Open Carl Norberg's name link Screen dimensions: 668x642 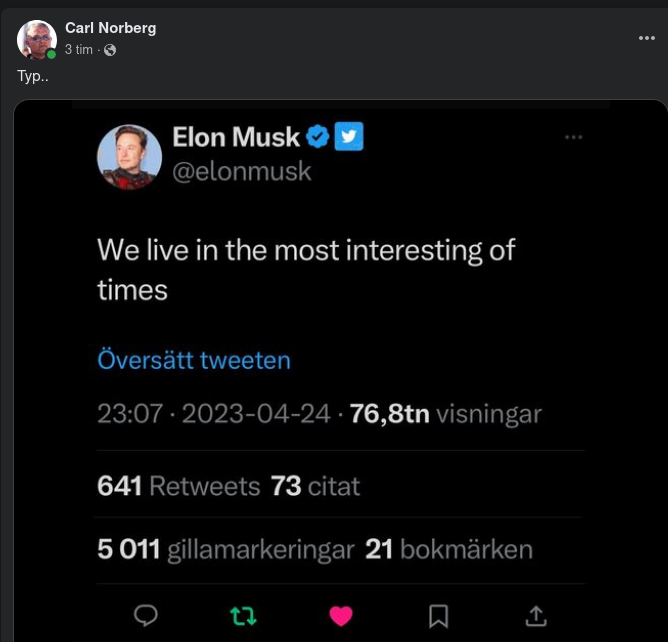(110, 28)
